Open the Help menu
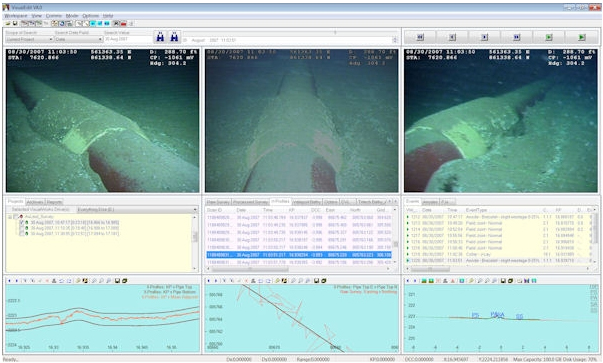 coord(108,16)
